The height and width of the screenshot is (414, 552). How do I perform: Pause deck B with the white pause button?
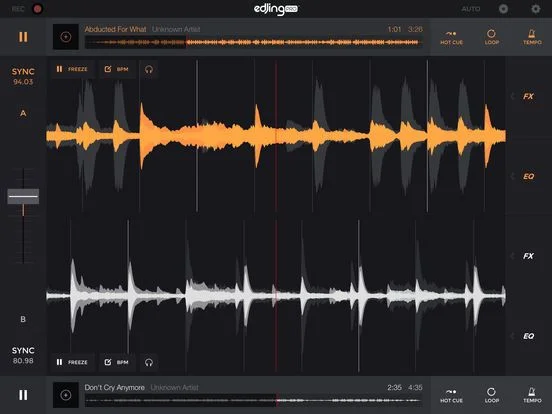23,395
